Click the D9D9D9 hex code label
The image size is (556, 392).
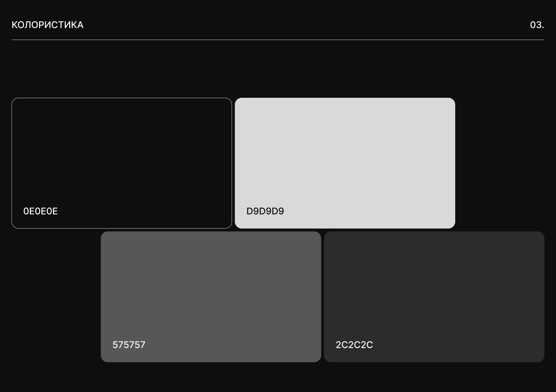pyautogui.click(x=265, y=211)
